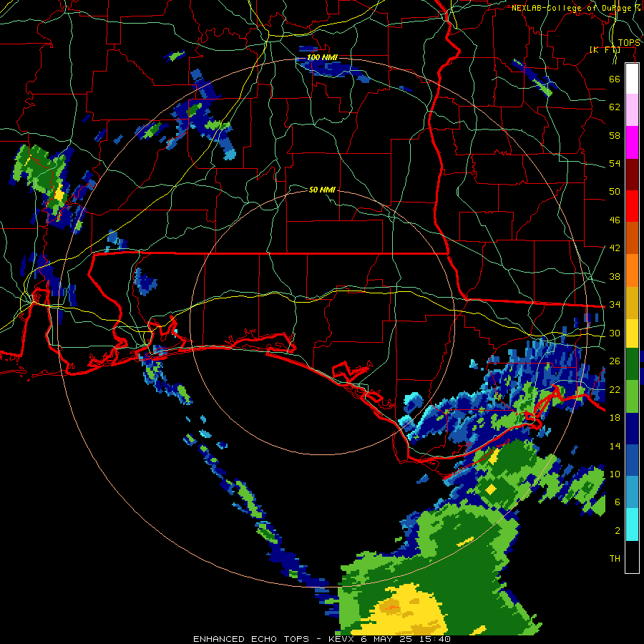
Task: Select the dark red legend swatch
Action: tap(632, 175)
